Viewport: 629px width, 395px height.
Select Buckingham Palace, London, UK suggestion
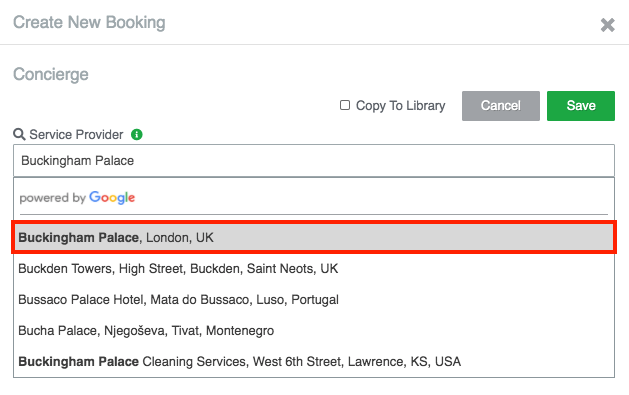point(314,237)
